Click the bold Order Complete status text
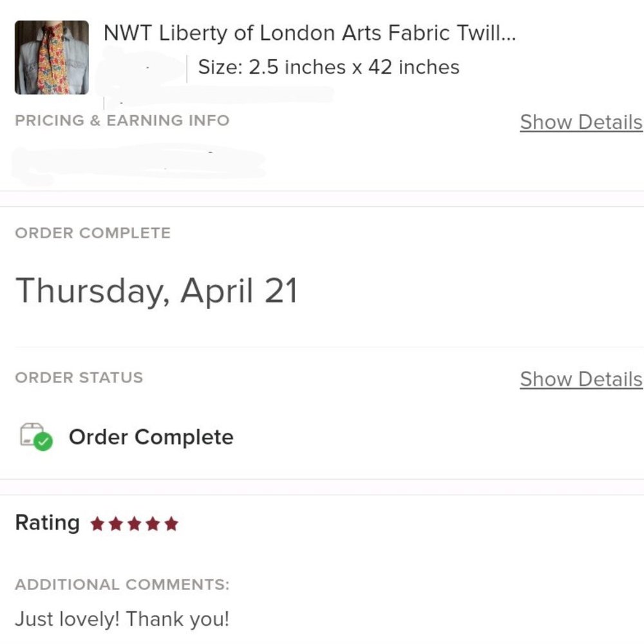This screenshot has height=644, width=644. (x=151, y=437)
